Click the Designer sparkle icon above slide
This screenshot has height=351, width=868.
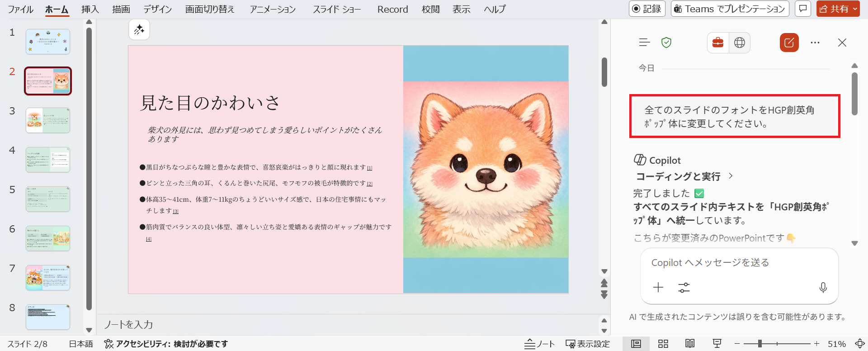click(139, 30)
